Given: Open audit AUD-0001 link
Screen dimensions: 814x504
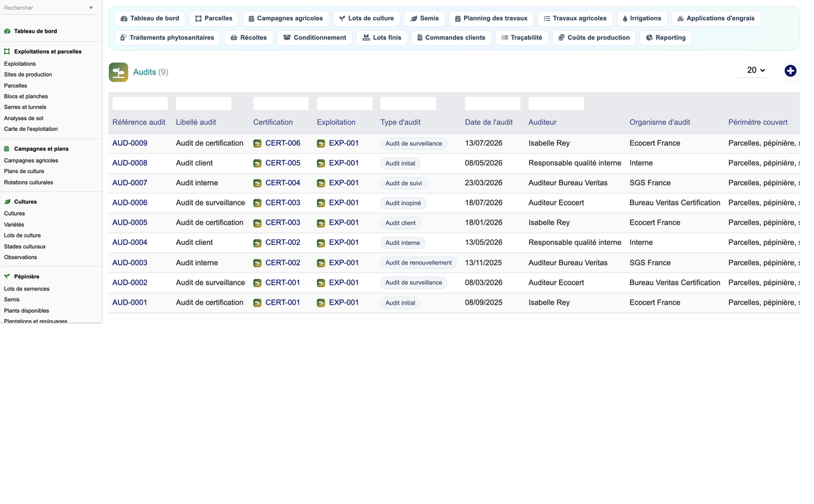Looking at the screenshot, I should (x=130, y=303).
